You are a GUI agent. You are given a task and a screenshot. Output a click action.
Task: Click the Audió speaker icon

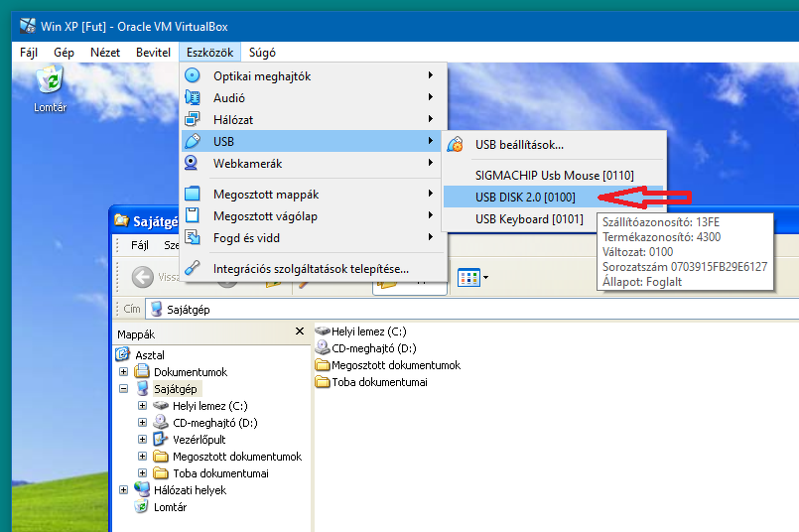193,97
